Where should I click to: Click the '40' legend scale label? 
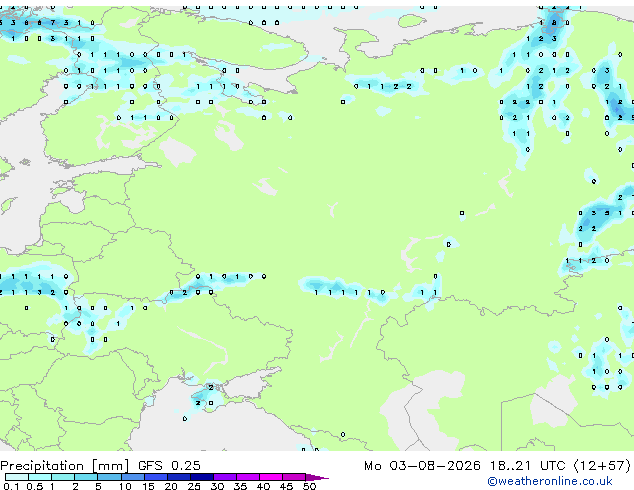coord(264,486)
